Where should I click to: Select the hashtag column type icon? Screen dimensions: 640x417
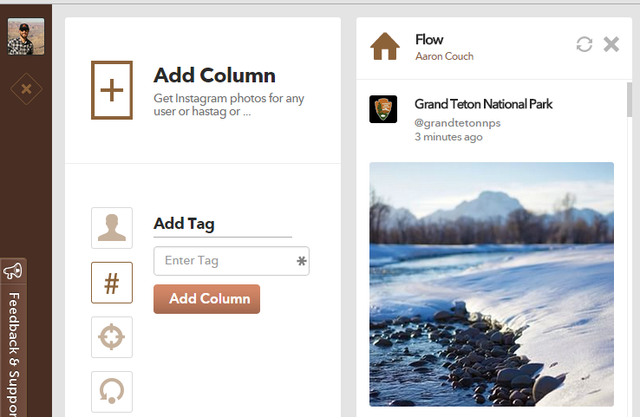click(112, 283)
